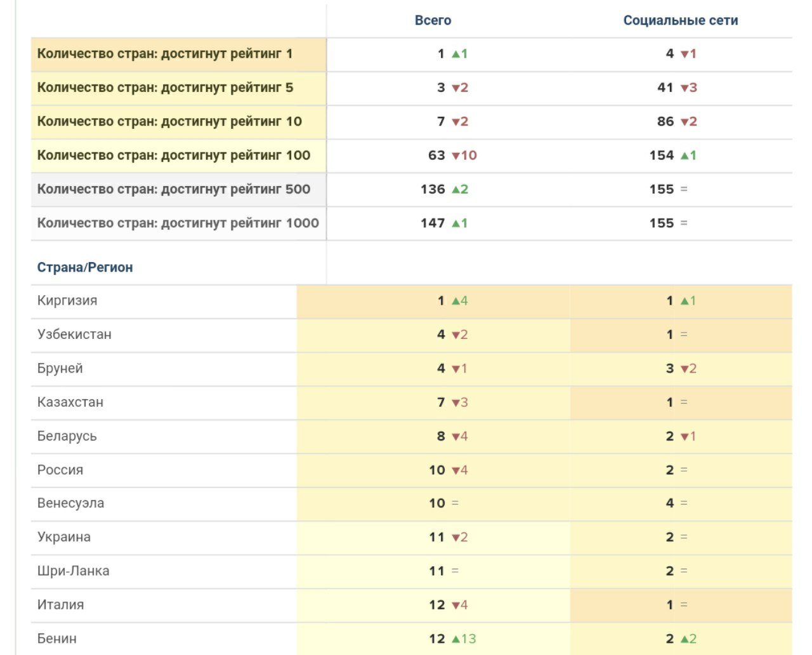Screen dimensions: 812x655
Task: Click green up arrow in рейтинг 100 Социальные сети cell
Action: (x=684, y=155)
